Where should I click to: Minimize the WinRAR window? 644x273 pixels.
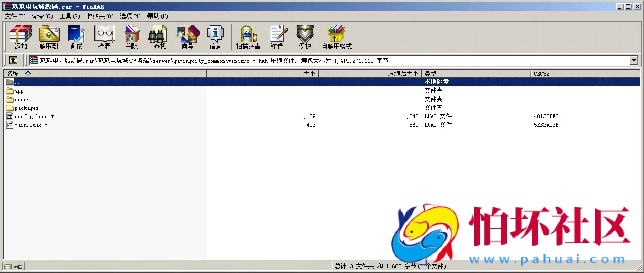620,7
